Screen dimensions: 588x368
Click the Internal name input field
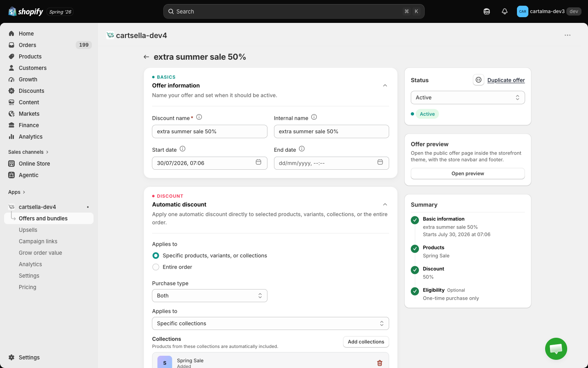click(332, 132)
